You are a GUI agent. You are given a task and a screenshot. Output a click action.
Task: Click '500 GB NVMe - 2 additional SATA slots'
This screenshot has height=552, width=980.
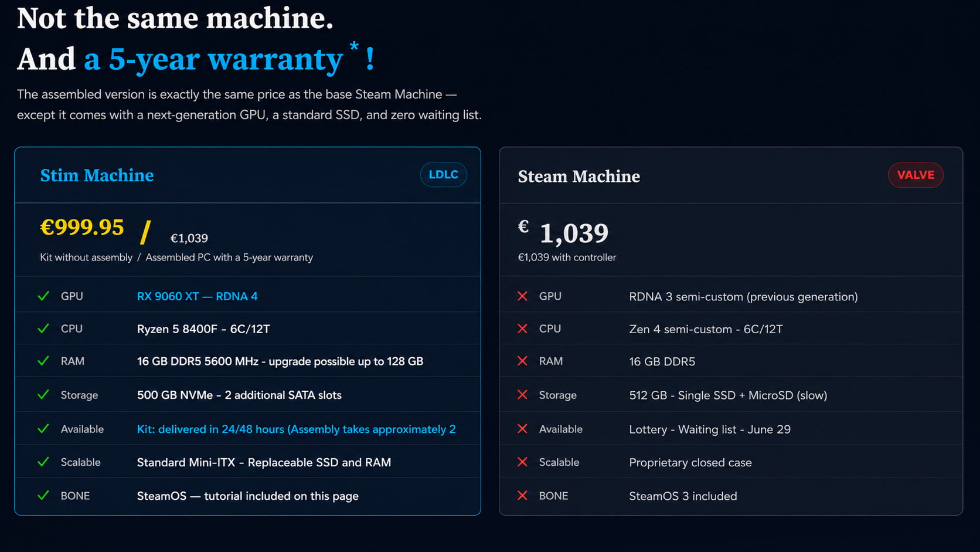(x=239, y=395)
